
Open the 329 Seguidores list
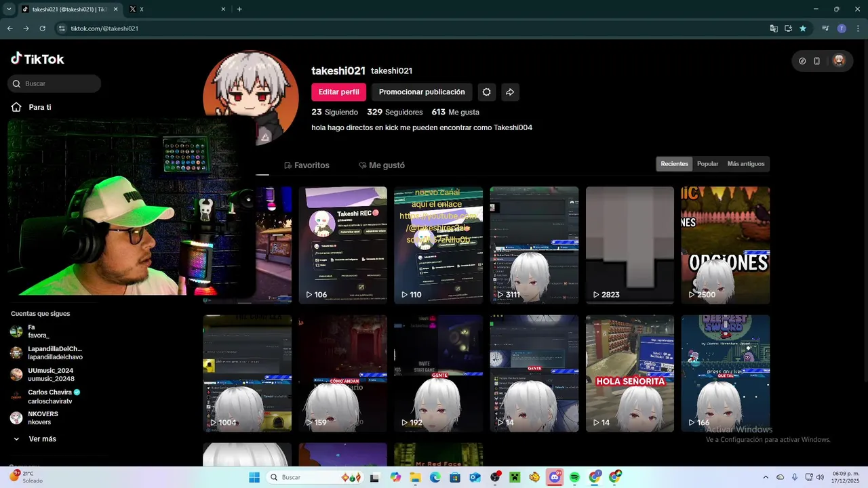pos(395,112)
